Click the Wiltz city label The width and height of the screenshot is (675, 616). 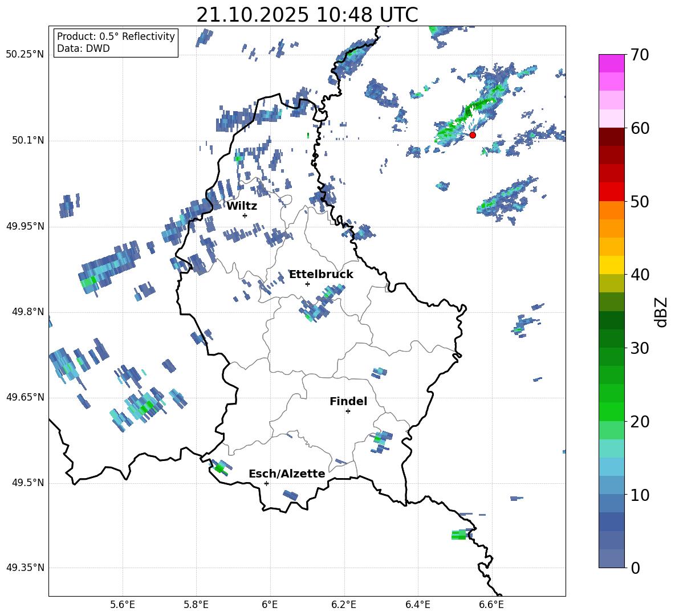click(242, 206)
